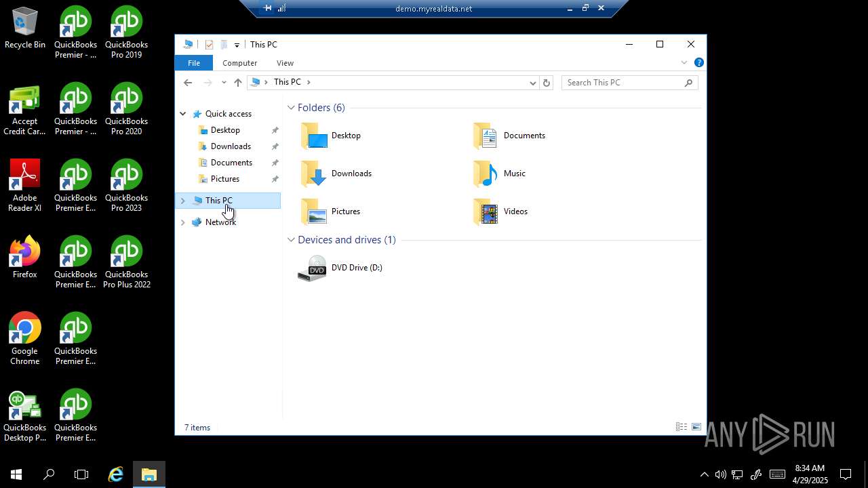Collapse the Devices and drives (1) group
Viewport: 868px width, 488px height.
(291, 240)
